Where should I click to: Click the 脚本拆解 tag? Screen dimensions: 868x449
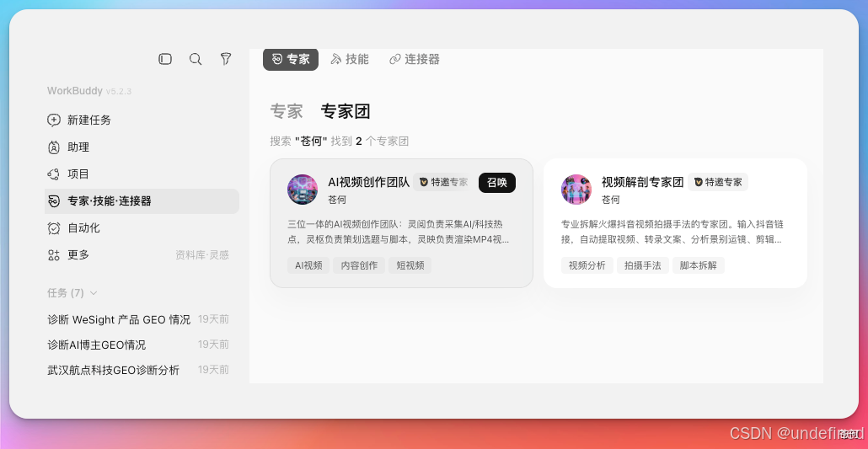point(699,265)
